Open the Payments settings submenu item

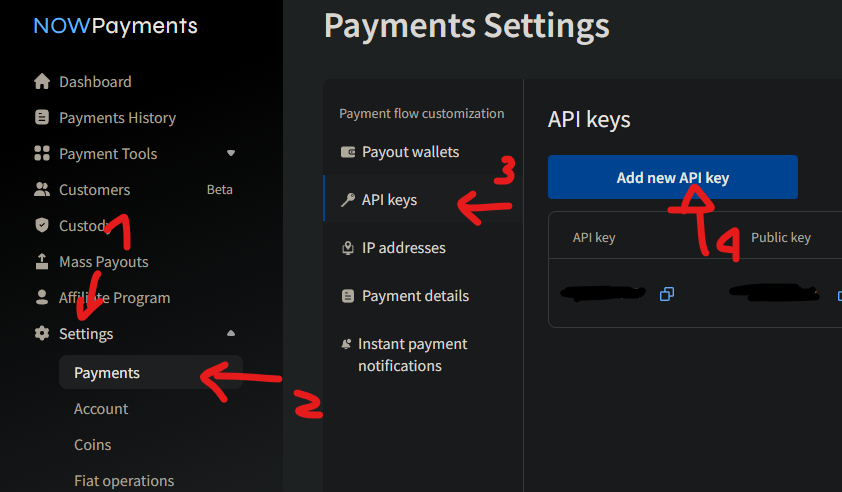click(107, 373)
